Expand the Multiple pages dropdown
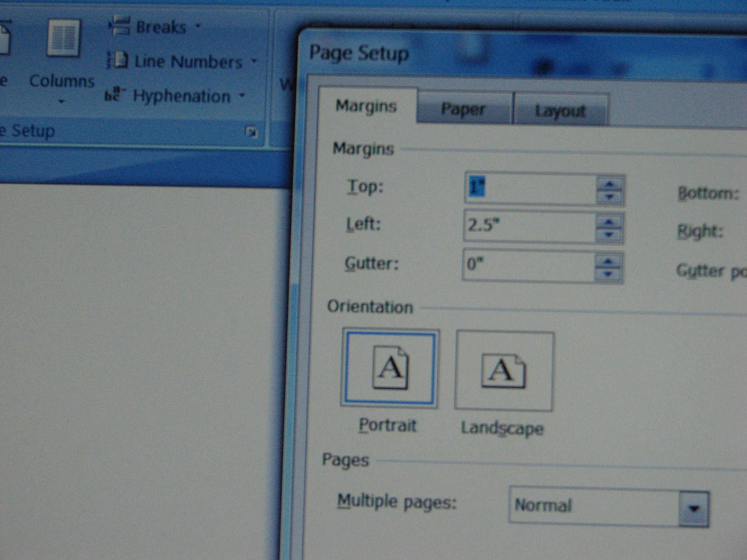 pyautogui.click(x=694, y=508)
